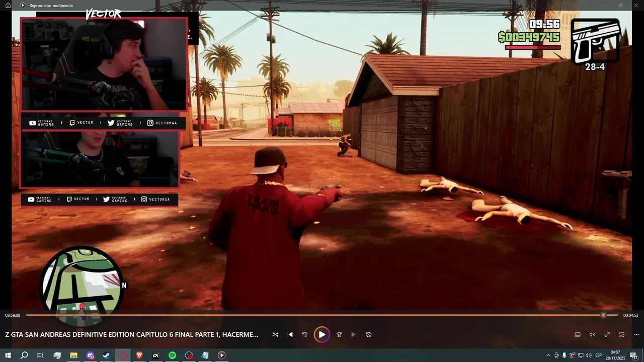This screenshot has height=362, width=644.
Task: Open Spotify from taskbar
Action: point(172,355)
